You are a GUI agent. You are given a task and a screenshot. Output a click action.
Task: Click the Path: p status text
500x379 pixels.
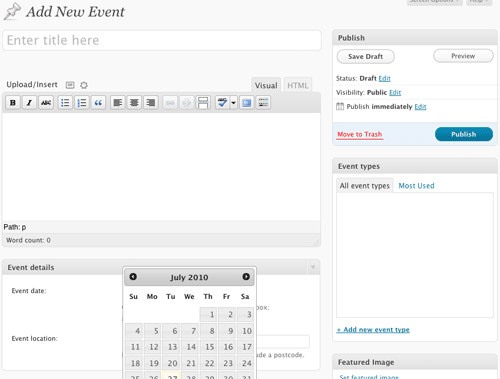click(15, 227)
